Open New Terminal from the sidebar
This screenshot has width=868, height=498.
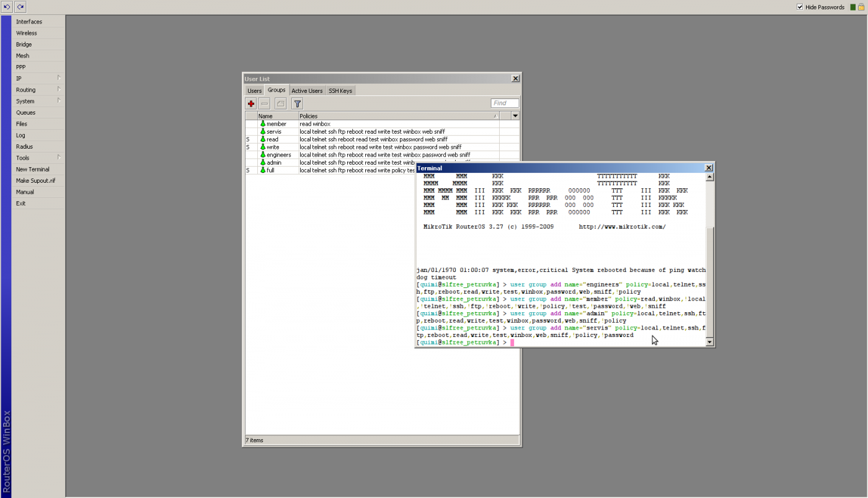point(33,169)
